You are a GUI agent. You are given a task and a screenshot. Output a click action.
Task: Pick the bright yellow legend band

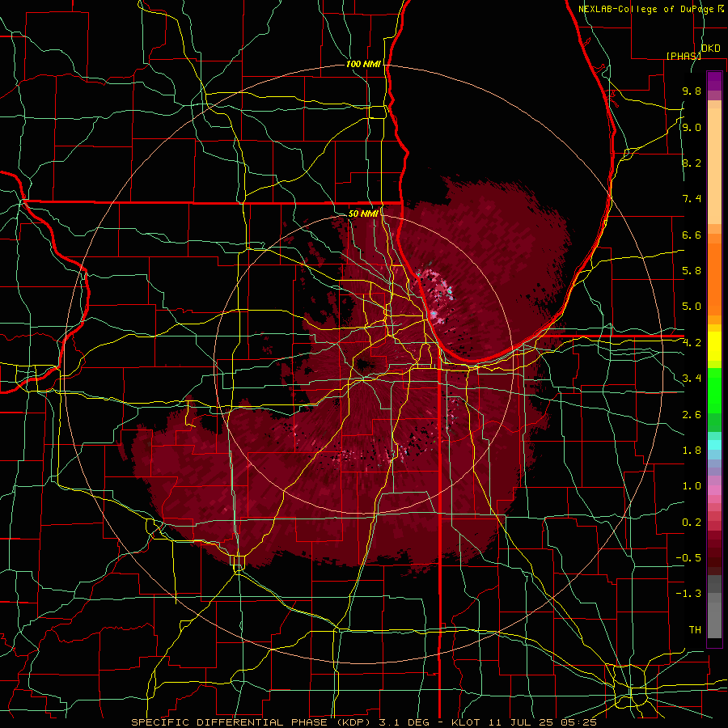714,346
